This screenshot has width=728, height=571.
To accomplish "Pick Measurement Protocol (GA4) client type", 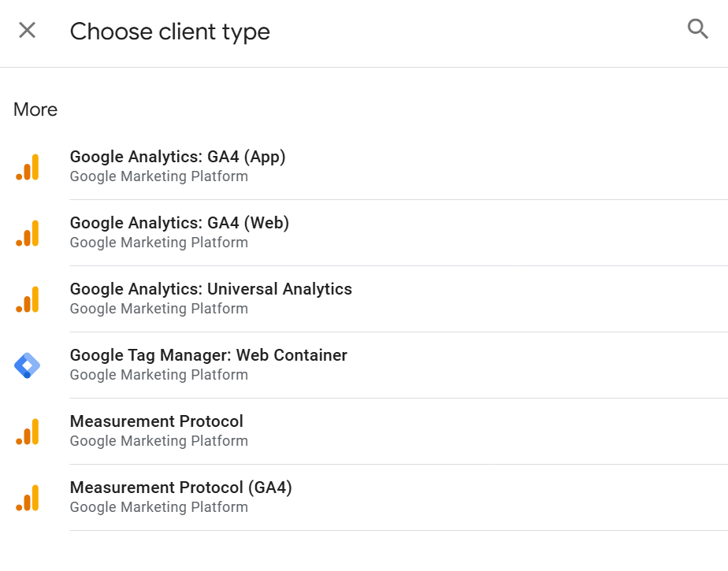I will [364, 498].
